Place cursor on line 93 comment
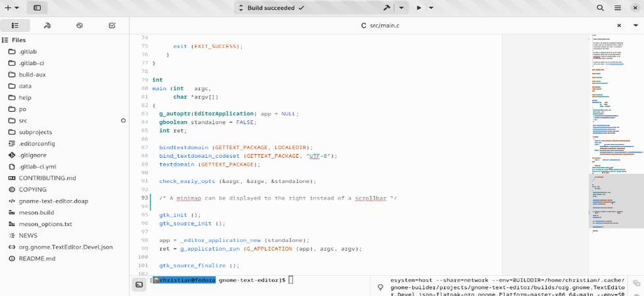Screen dimensions: 644x296 [x=277, y=198]
